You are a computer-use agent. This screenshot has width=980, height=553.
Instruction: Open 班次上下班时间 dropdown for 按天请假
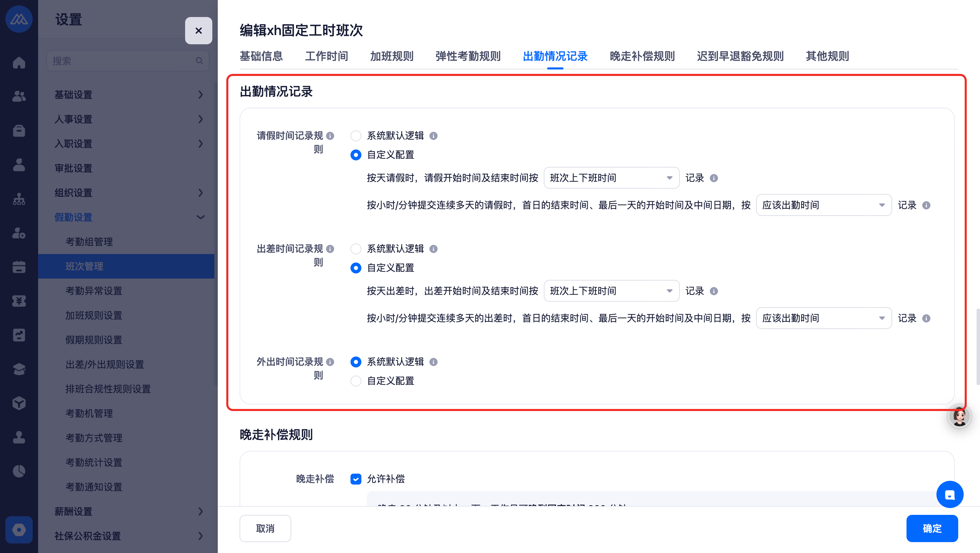point(611,178)
